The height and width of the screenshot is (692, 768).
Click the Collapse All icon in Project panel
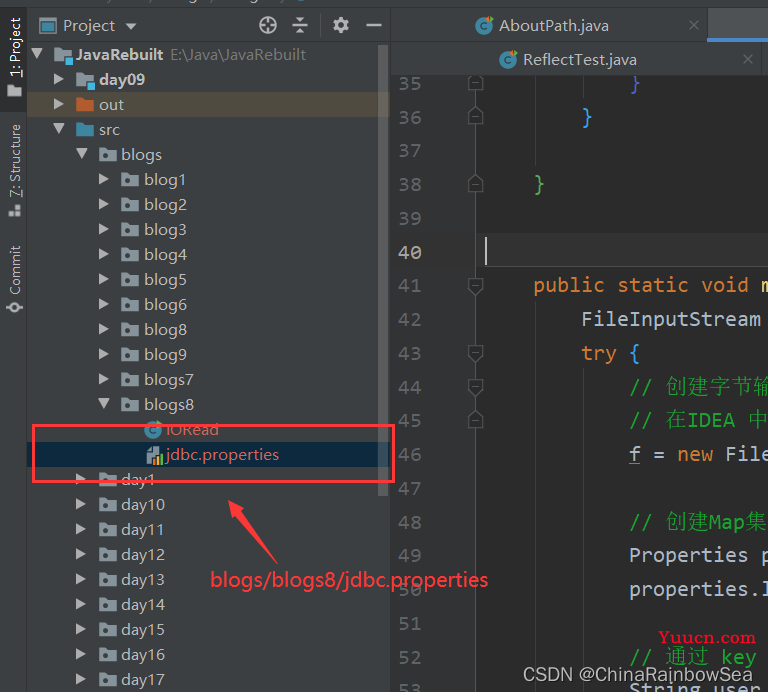tap(300, 25)
